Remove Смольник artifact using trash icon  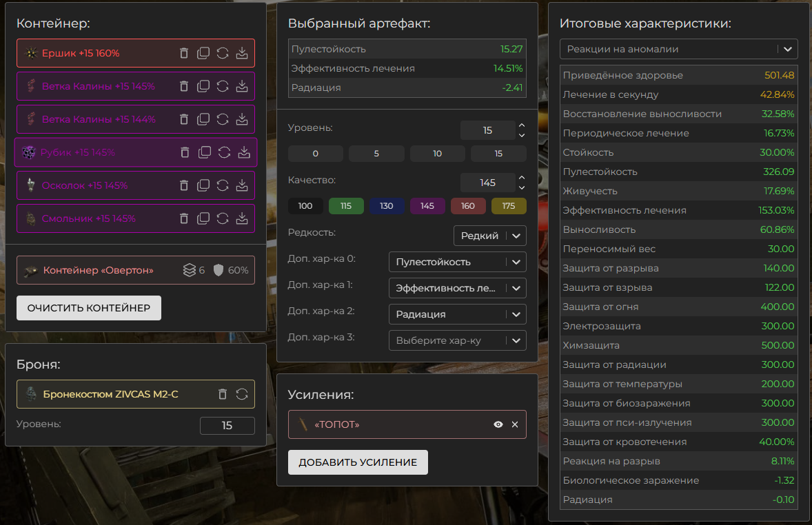click(x=184, y=218)
